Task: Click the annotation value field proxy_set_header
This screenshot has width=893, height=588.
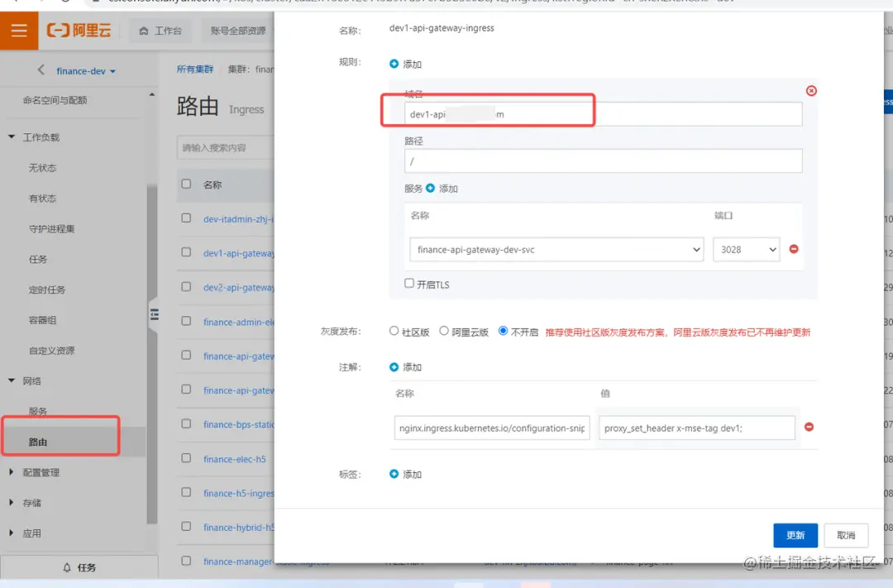Action: pyautogui.click(x=696, y=428)
